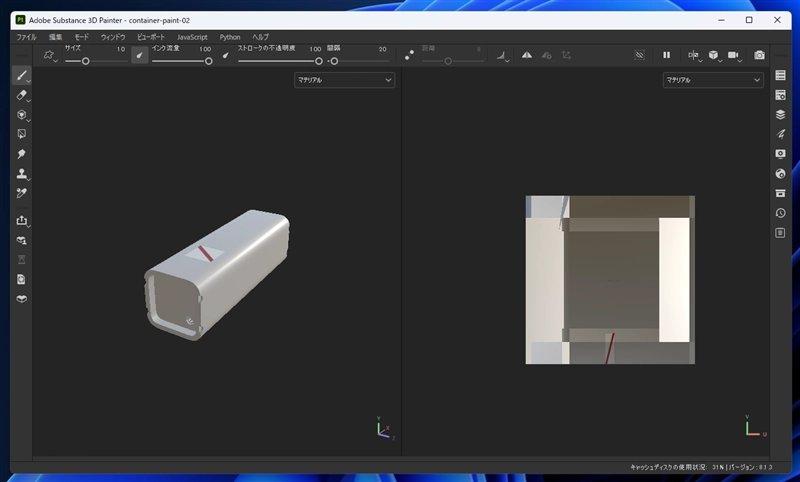Open the History clock panel icon

pyautogui.click(x=780, y=213)
